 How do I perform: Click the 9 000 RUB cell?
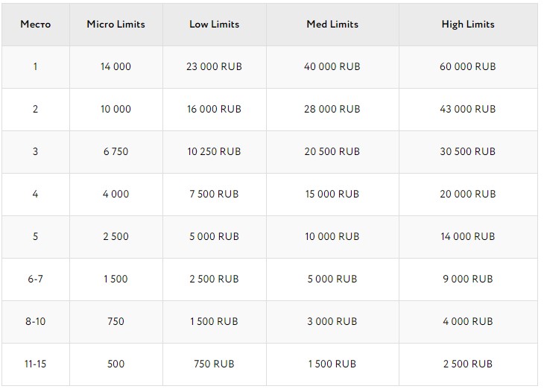click(x=467, y=279)
